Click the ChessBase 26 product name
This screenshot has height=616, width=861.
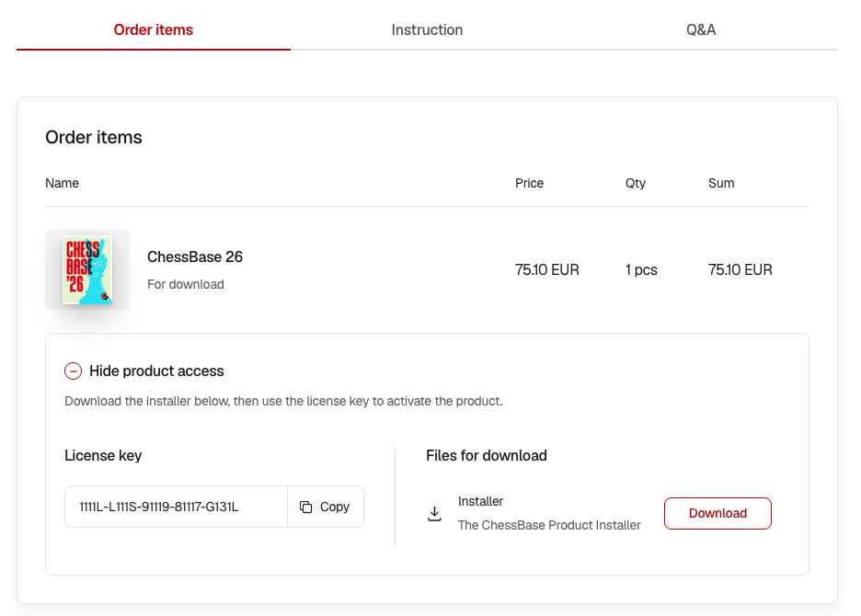pyautogui.click(x=195, y=257)
